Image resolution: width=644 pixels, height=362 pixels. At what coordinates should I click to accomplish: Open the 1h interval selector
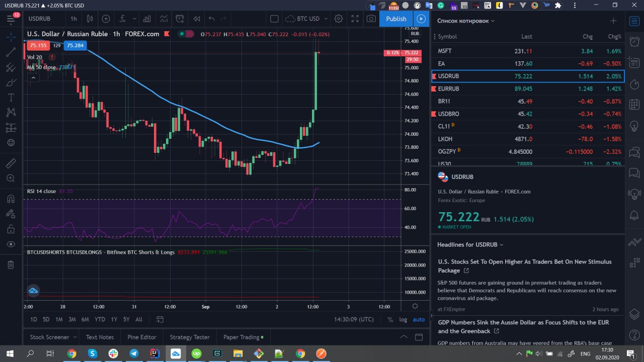[x=73, y=19]
